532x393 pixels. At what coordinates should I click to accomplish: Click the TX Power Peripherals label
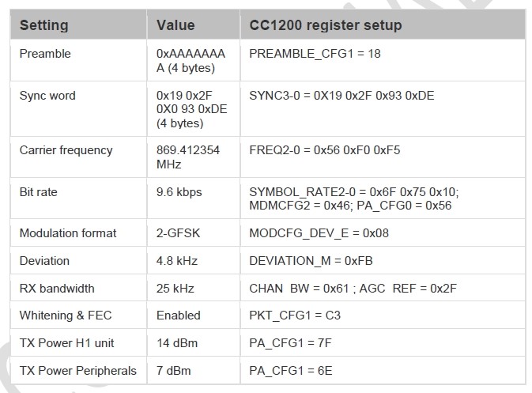click(77, 370)
